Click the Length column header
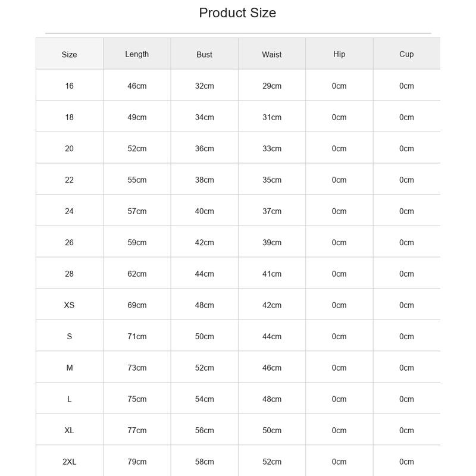 137,54
